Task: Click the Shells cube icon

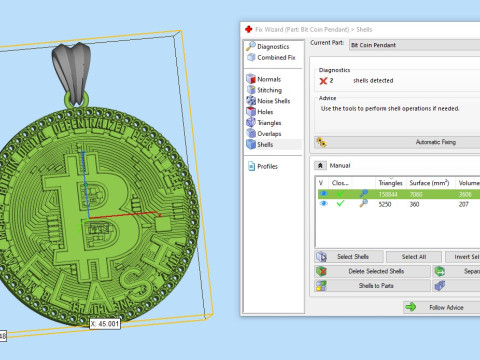Action: [251, 144]
